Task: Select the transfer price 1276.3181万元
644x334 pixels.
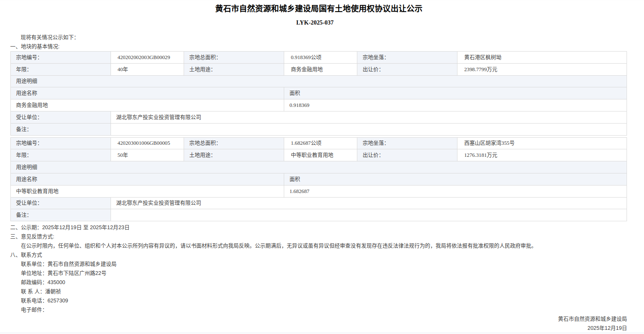Action: pyautogui.click(x=481, y=155)
